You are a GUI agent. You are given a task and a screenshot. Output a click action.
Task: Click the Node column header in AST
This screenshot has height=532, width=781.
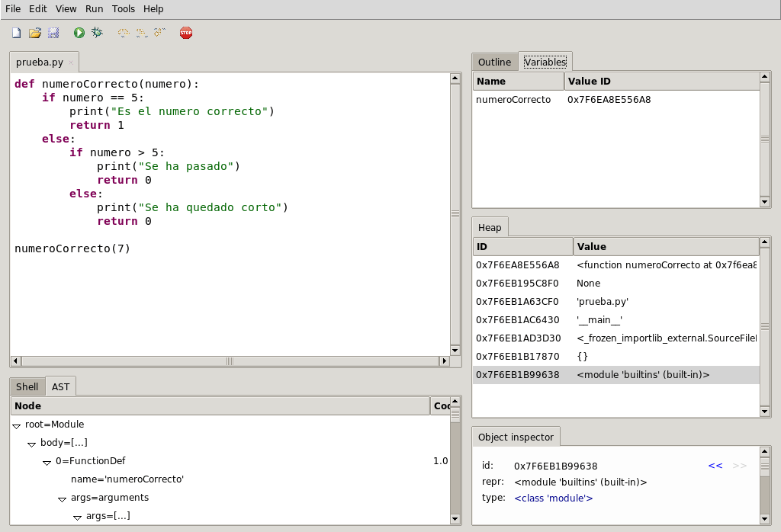pos(220,405)
